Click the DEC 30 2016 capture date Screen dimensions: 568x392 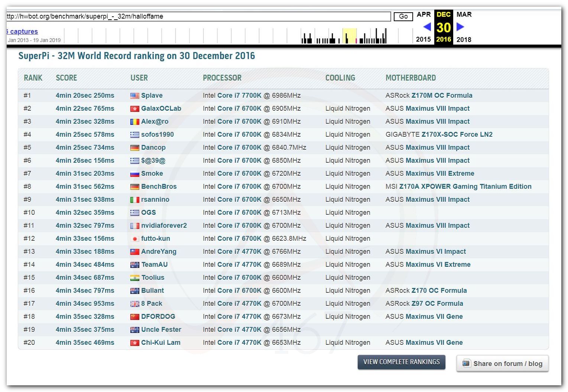click(444, 27)
